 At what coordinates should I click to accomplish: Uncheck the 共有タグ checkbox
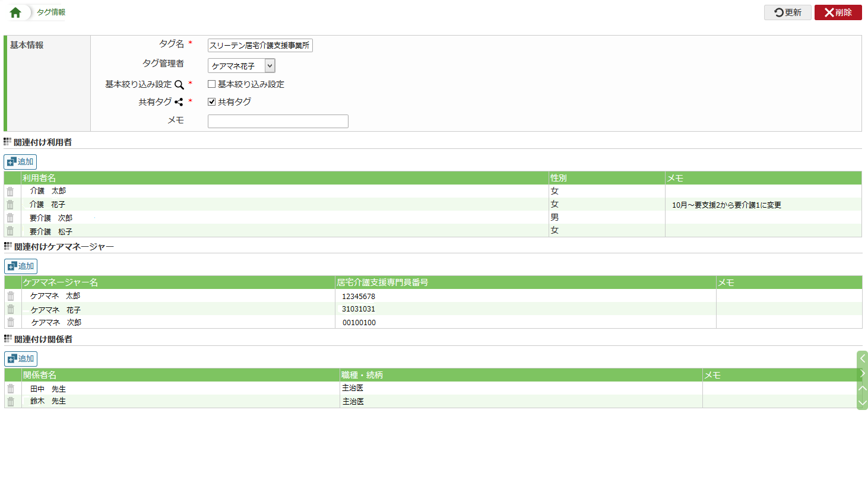(x=211, y=102)
